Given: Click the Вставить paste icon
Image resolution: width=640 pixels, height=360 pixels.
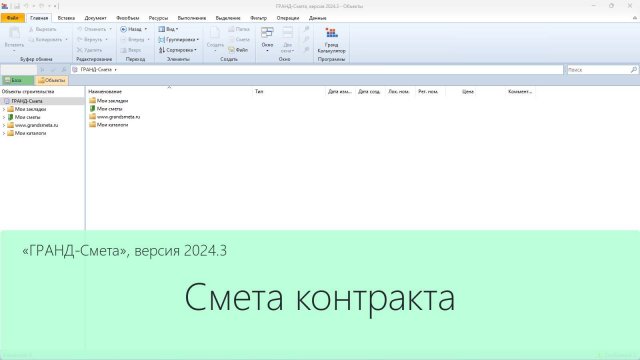Looking at the screenshot, I should [x=14, y=33].
